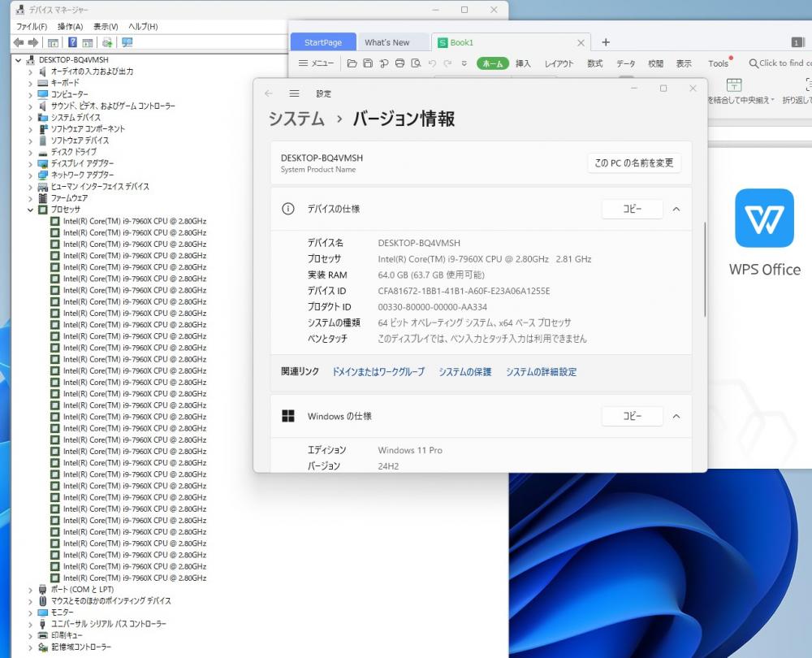Switch to the StartPage tab in WPS

pyautogui.click(x=323, y=42)
